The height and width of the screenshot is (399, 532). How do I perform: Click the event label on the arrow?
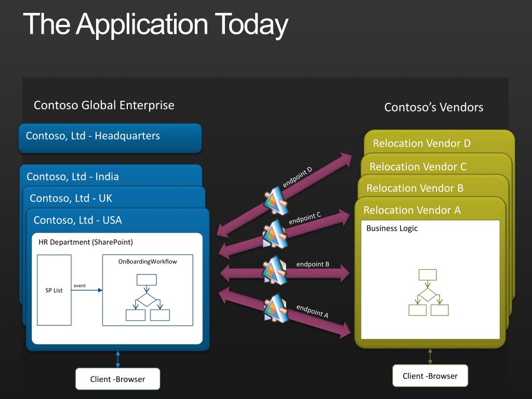click(79, 286)
